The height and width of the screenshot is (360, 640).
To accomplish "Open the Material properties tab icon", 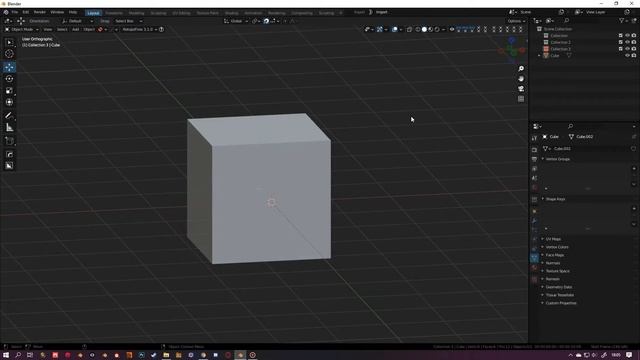I will click(534, 268).
